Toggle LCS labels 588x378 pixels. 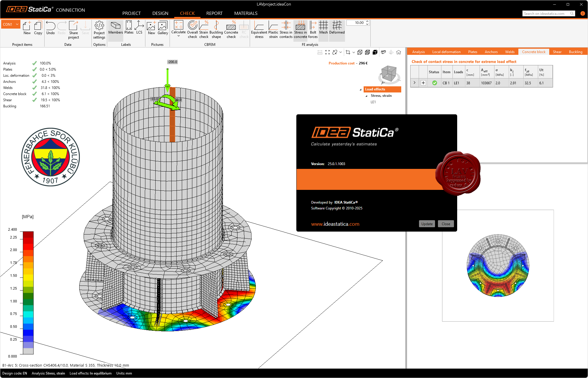pos(139,28)
